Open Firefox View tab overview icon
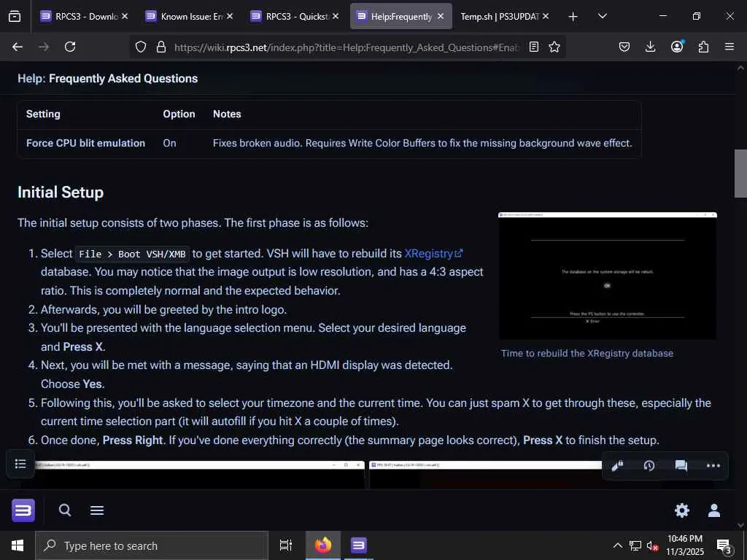 coord(15,16)
